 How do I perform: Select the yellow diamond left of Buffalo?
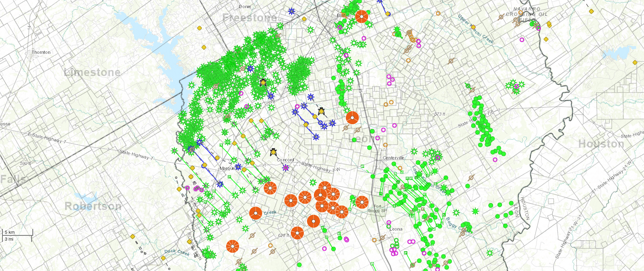click(304, 19)
